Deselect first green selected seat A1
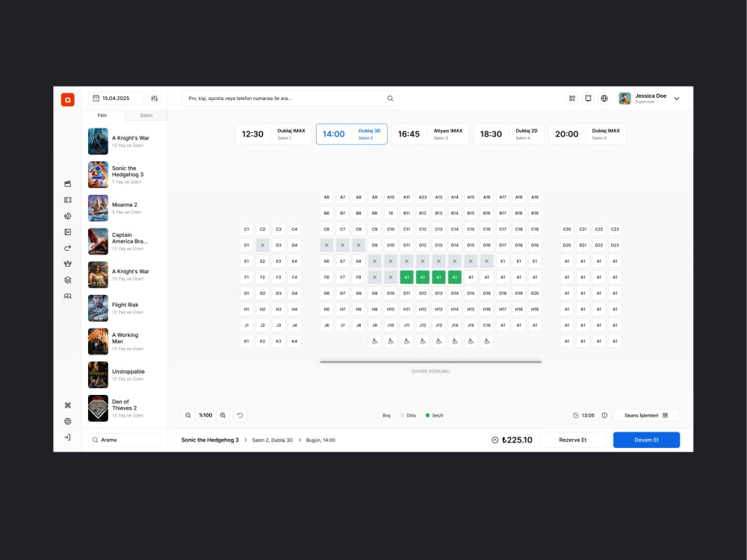Viewport: 747px width, 560px height. coord(406,277)
